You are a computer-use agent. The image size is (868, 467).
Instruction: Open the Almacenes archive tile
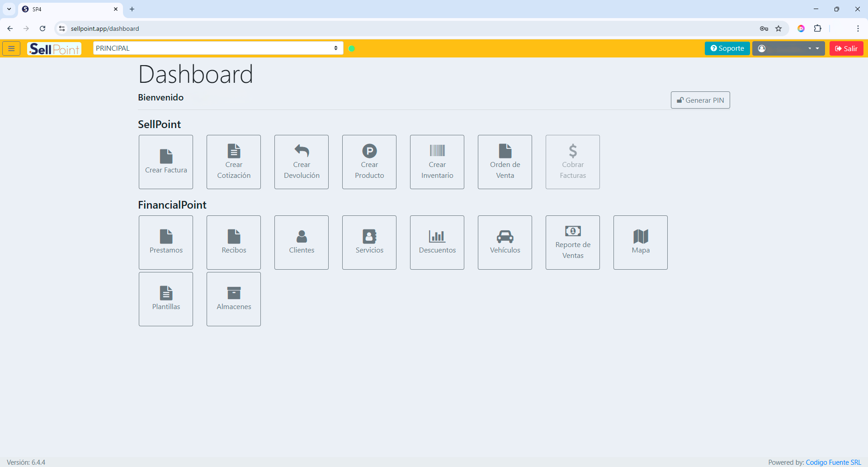pyautogui.click(x=234, y=299)
